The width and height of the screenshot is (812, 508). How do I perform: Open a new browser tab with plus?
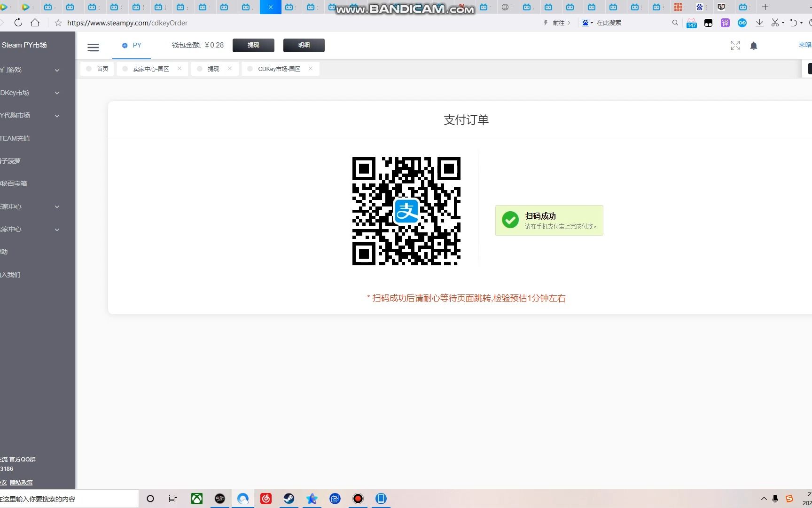(x=765, y=7)
